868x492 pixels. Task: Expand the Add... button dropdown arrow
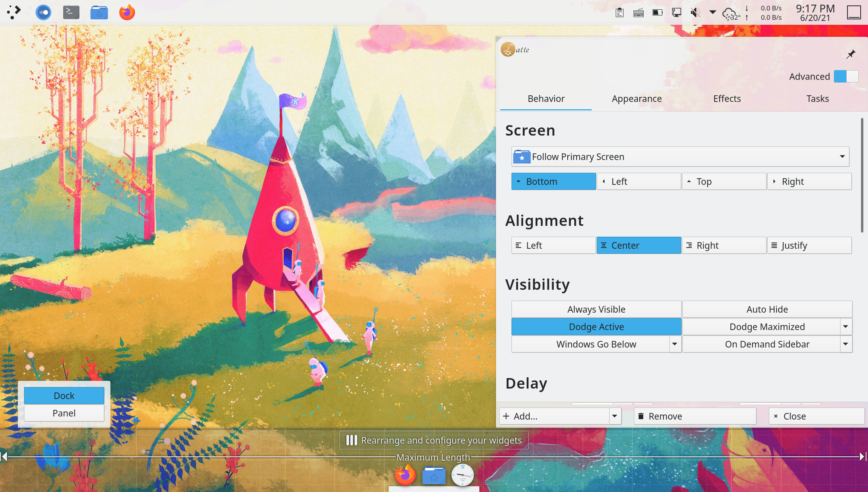[x=615, y=416]
